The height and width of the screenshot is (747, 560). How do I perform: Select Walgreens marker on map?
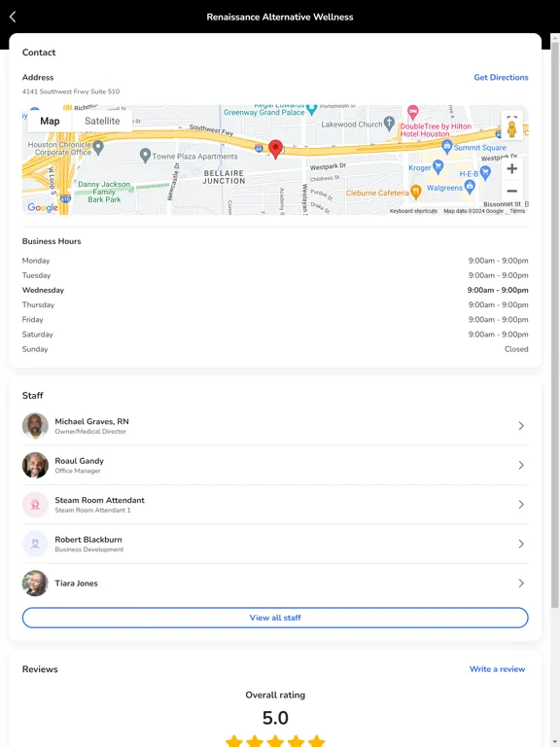click(x=470, y=187)
